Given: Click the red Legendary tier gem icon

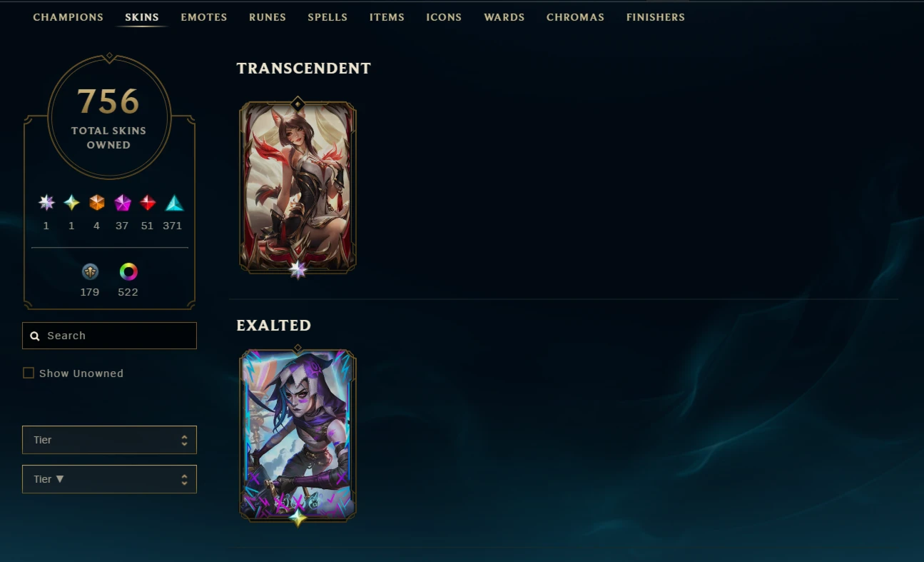Looking at the screenshot, I should 148,203.
